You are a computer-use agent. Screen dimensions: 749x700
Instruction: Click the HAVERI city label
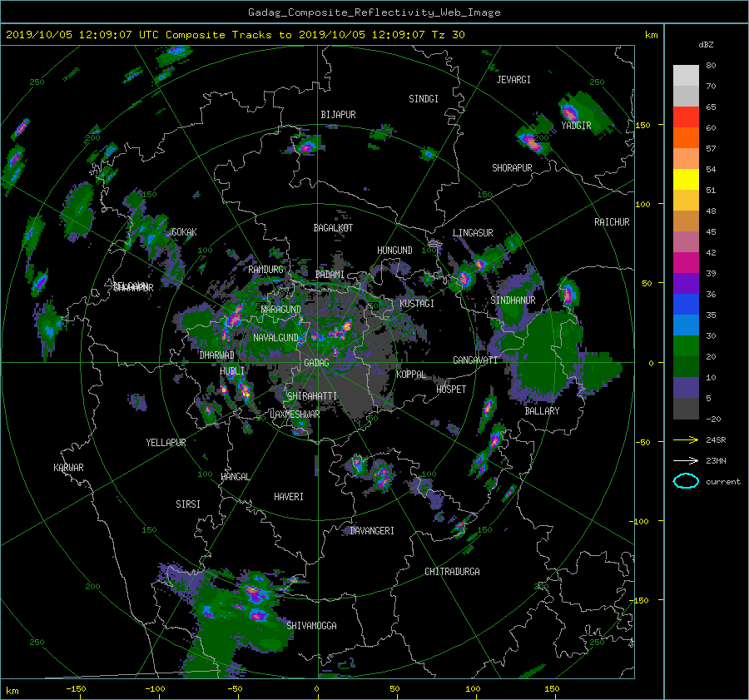tap(289, 497)
